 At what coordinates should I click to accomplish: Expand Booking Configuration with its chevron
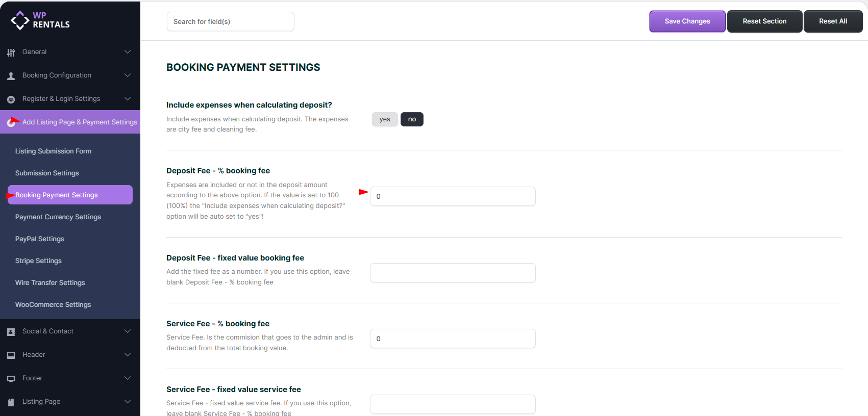[x=128, y=75]
